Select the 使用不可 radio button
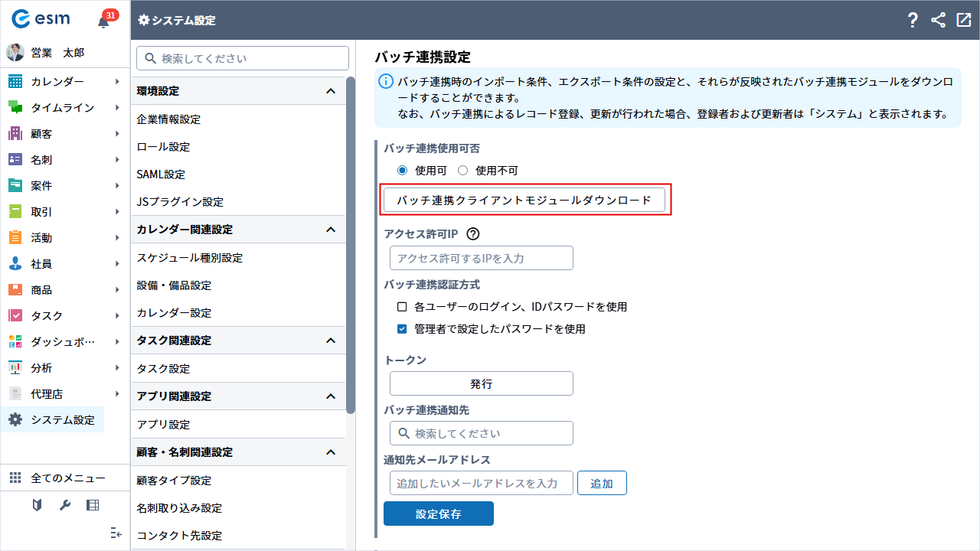The height and width of the screenshot is (551, 980). 462,171
